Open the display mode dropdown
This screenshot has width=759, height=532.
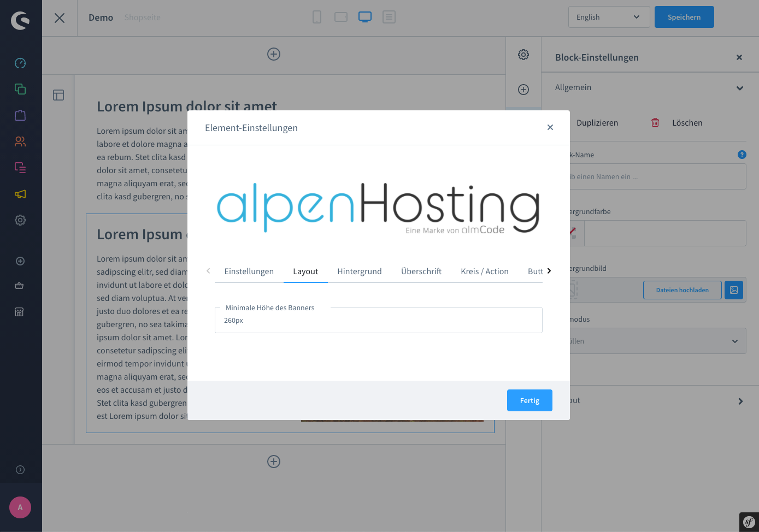tap(658, 341)
